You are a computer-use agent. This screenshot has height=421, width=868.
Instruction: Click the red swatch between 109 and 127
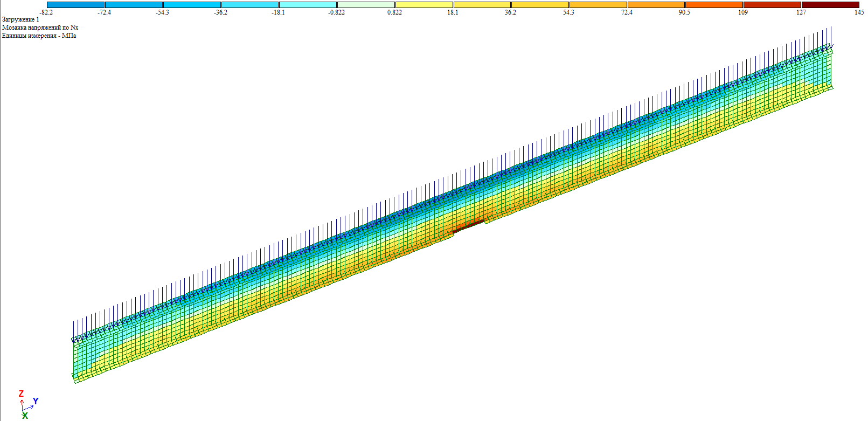pos(772,5)
